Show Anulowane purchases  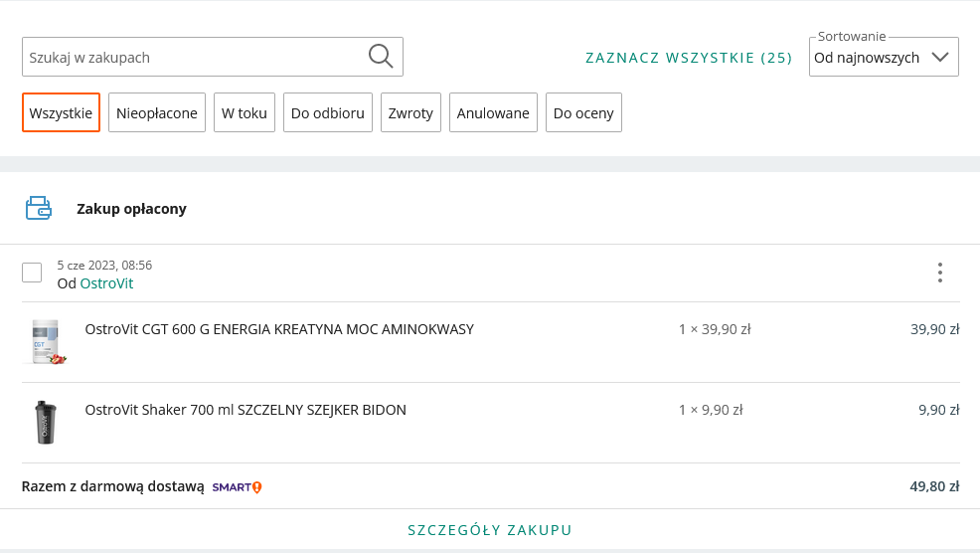(x=493, y=112)
